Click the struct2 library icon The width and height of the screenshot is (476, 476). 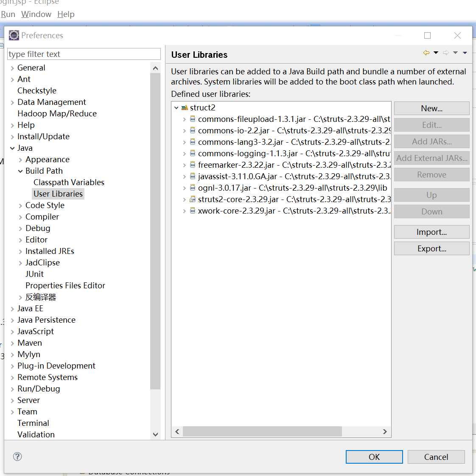184,107
